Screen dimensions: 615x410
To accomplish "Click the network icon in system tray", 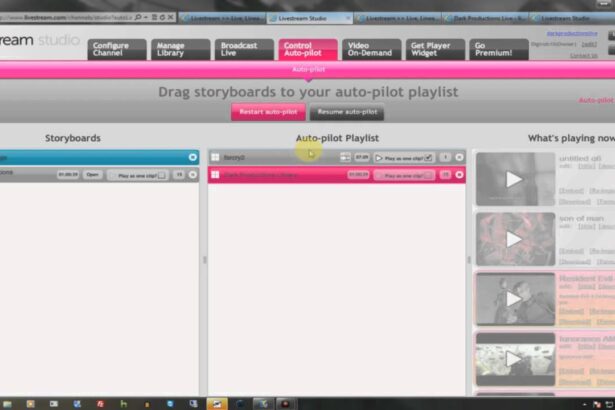I will pos(610,404).
